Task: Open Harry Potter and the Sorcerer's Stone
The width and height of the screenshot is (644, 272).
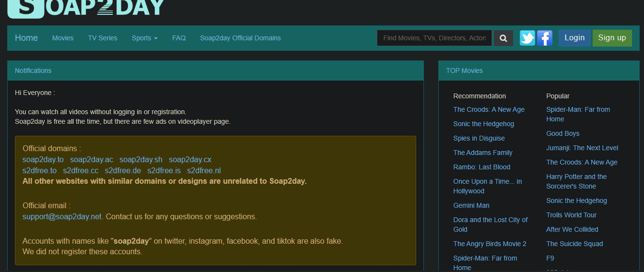Action: tap(576, 181)
